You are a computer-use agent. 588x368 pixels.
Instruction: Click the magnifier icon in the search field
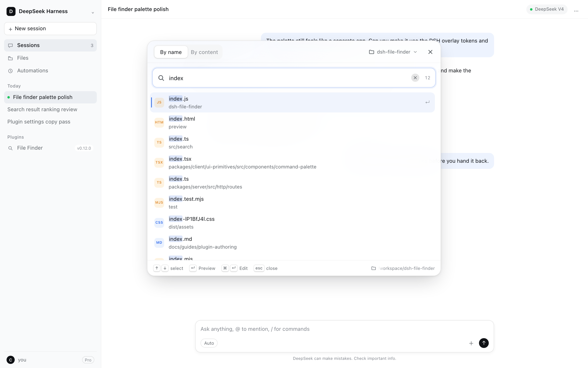(161, 78)
